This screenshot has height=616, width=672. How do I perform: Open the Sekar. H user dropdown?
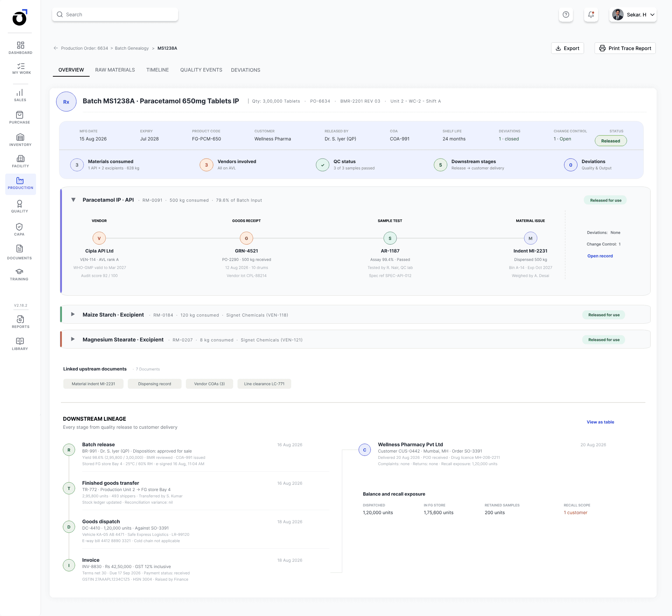633,15
